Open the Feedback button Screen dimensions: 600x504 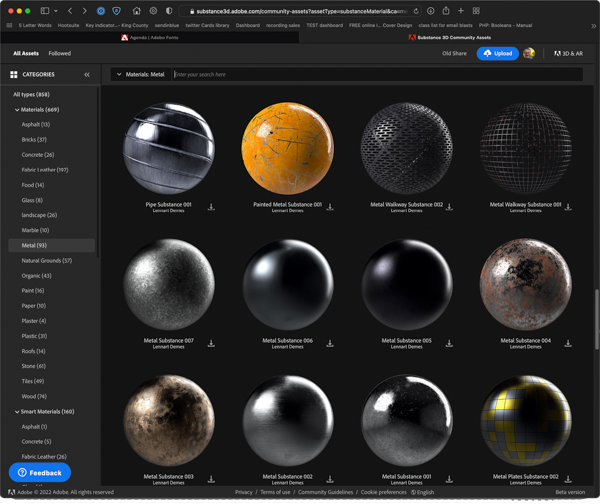click(x=40, y=473)
